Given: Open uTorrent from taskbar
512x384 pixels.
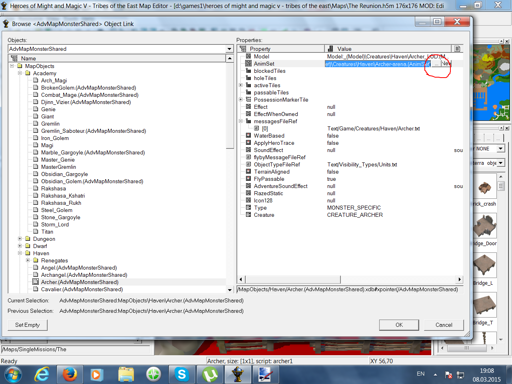Looking at the screenshot, I should point(210,375).
